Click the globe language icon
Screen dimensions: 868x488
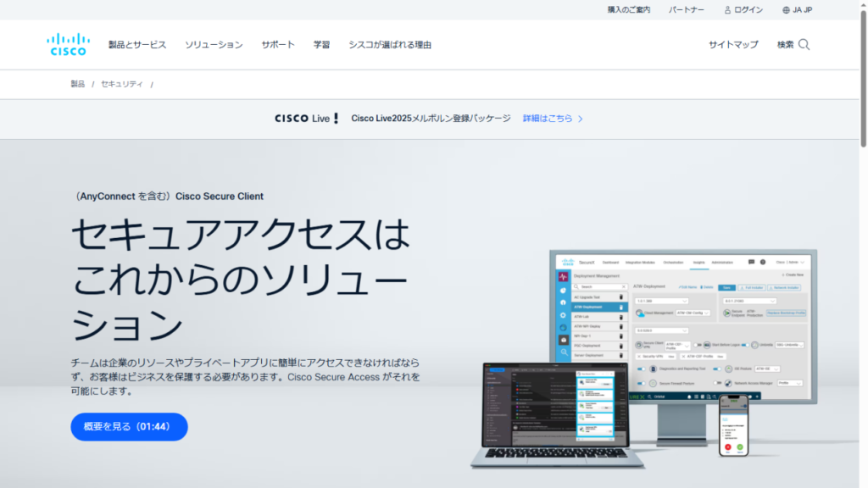tap(786, 10)
